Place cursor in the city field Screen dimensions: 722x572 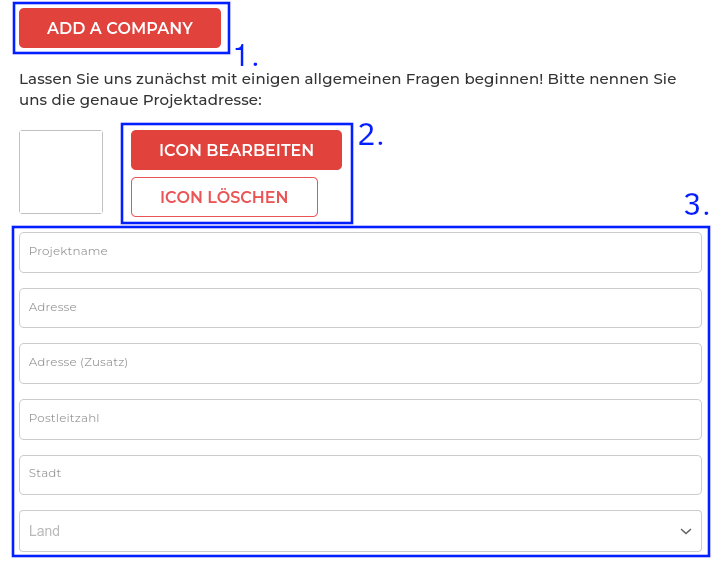coord(360,475)
